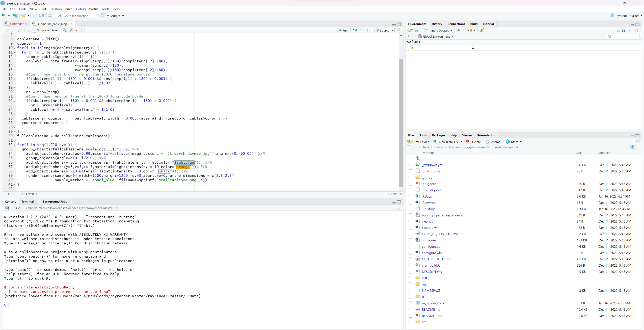Click the find/replace magnifier icon
Screen dimensions: 644x330
click(x=65, y=30)
